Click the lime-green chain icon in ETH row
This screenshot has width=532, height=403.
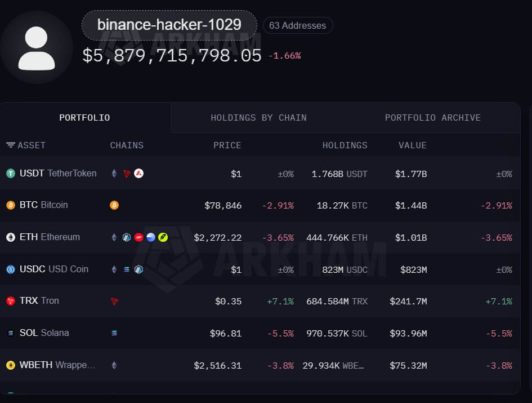pyautogui.click(x=163, y=237)
